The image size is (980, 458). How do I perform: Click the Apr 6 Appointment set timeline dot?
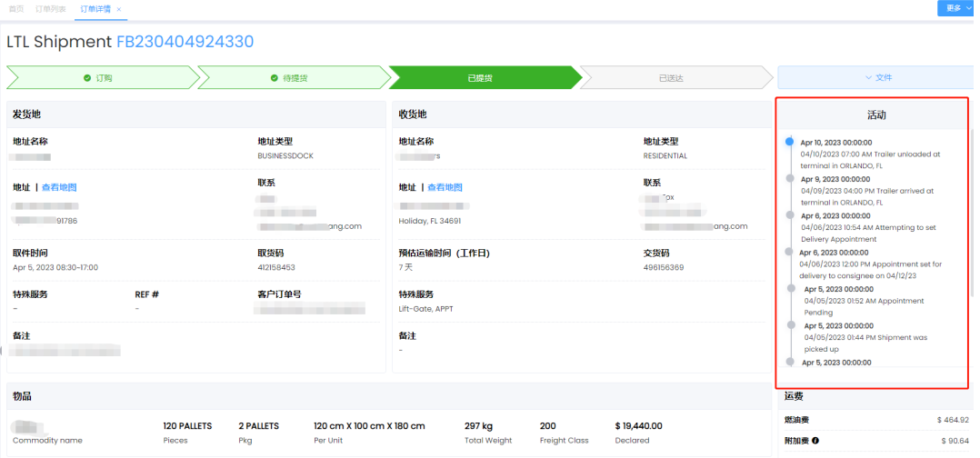click(x=789, y=252)
